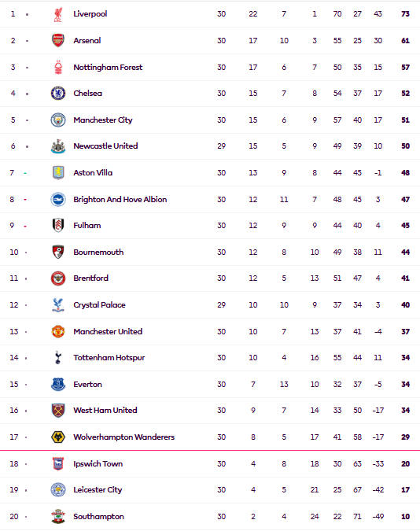Click the Liverpool club crest
Image resolution: width=420 pixels, height=531 pixels.
pos(58,14)
